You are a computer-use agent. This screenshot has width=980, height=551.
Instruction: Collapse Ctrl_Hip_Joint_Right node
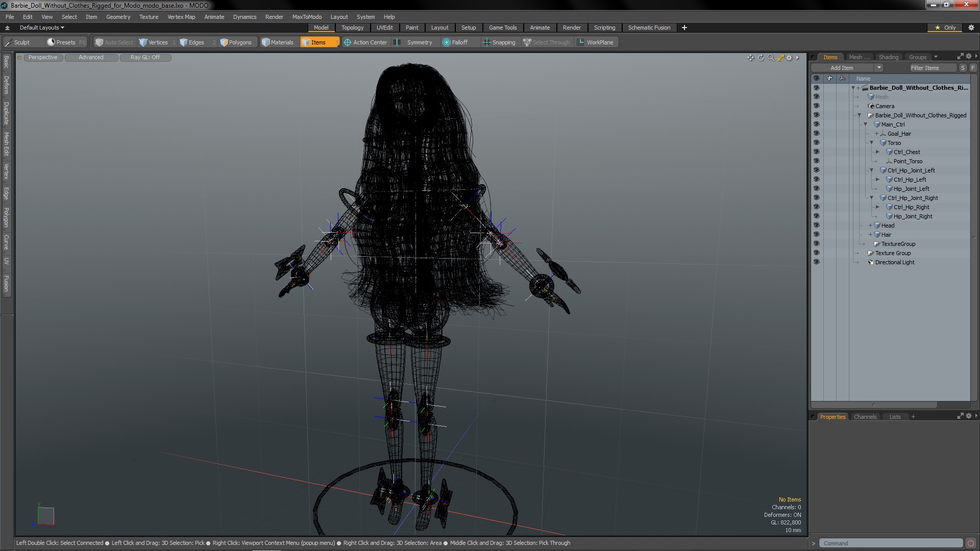[872, 198]
